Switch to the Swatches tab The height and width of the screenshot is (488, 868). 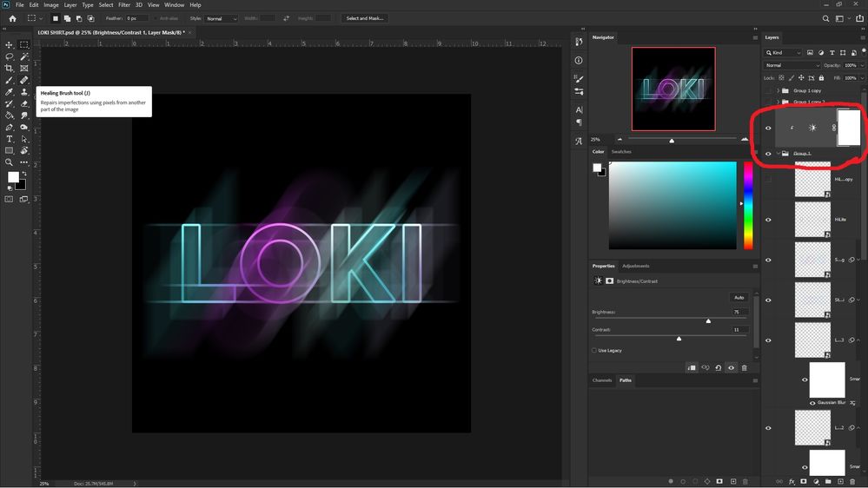click(x=621, y=152)
